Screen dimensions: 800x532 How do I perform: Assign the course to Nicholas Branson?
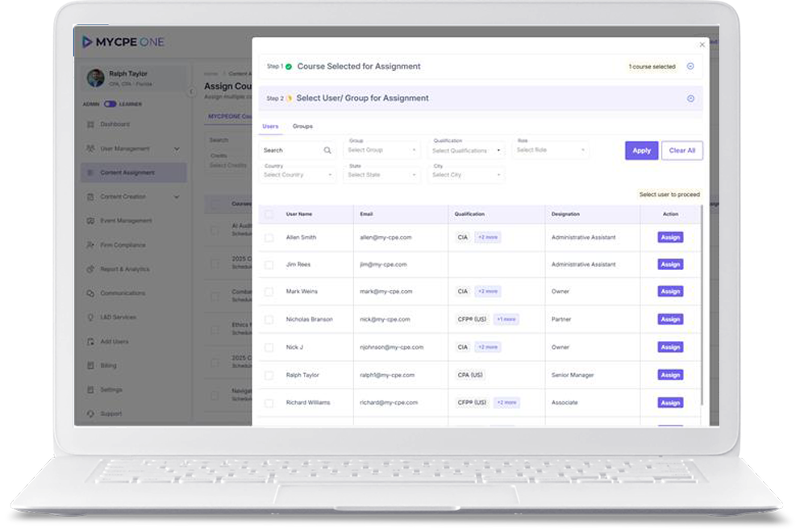(x=670, y=319)
